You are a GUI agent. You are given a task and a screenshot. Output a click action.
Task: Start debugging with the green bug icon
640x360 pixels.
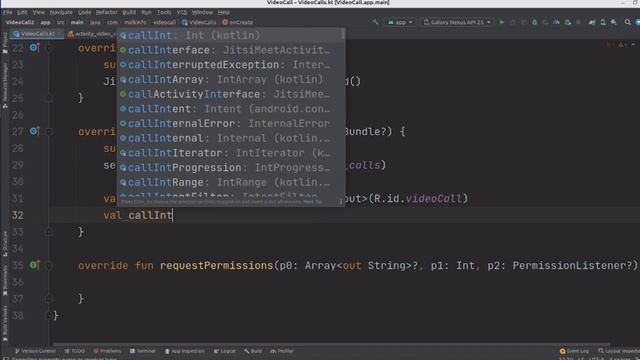tap(534, 22)
